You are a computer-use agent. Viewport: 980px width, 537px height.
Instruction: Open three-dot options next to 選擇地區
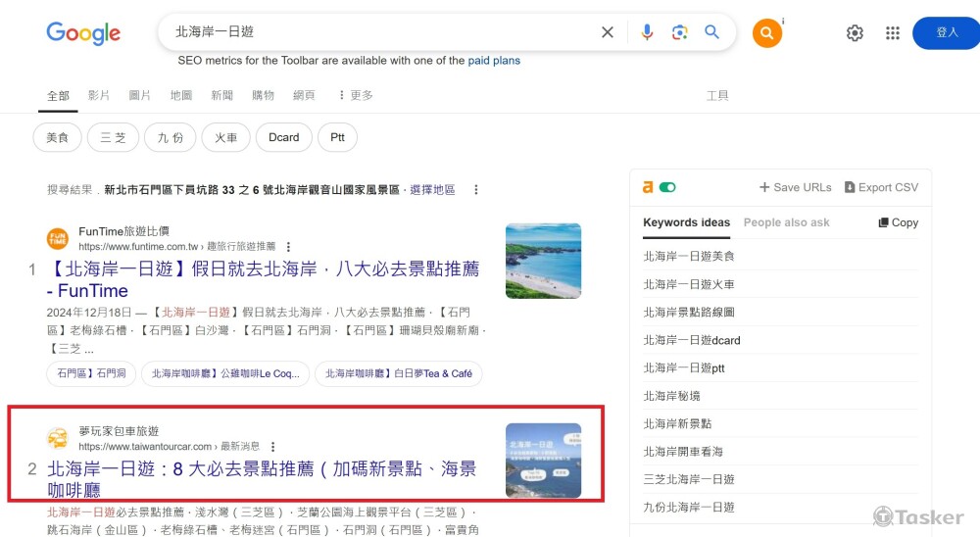[x=476, y=190]
